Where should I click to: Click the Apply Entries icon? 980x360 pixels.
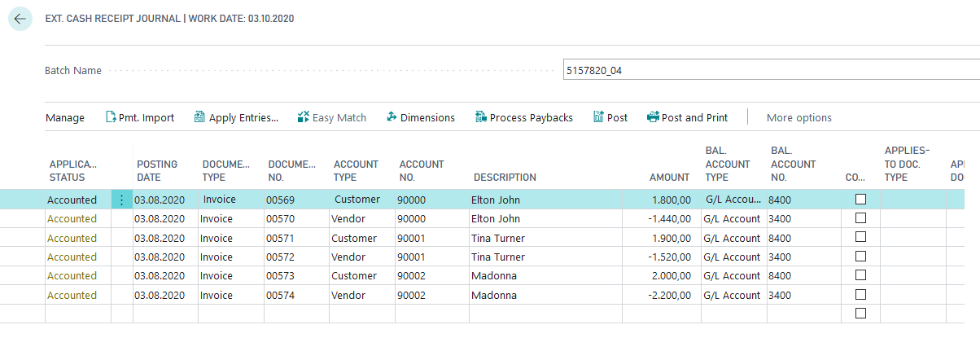click(x=199, y=117)
